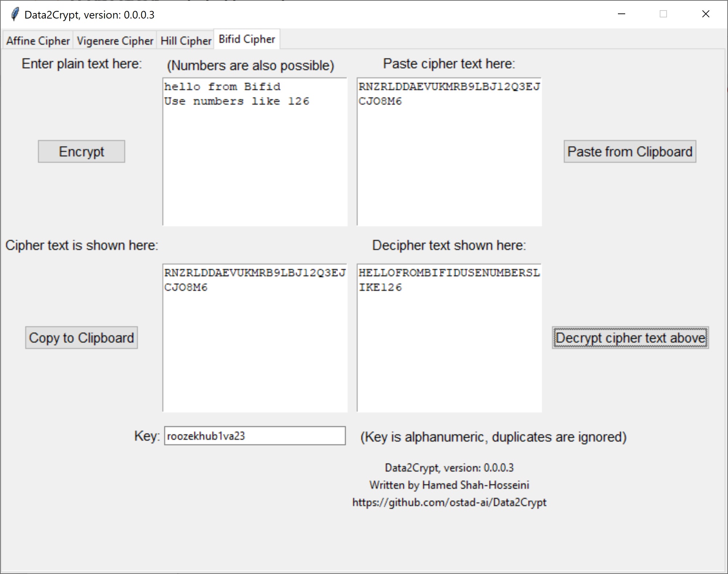Focus the Key input field

(x=254, y=436)
